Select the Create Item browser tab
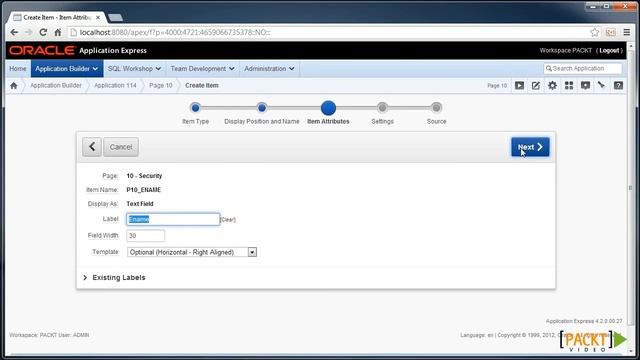 [56, 18]
